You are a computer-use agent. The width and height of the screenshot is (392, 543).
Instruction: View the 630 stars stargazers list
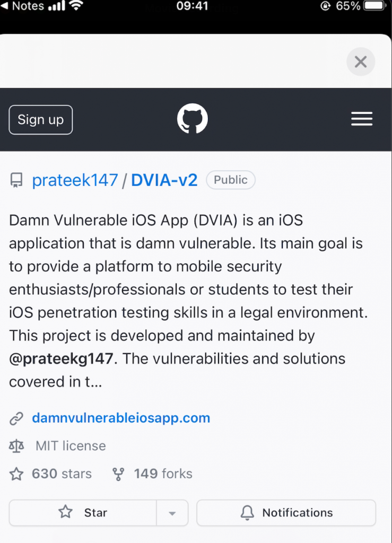click(x=62, y=474)
